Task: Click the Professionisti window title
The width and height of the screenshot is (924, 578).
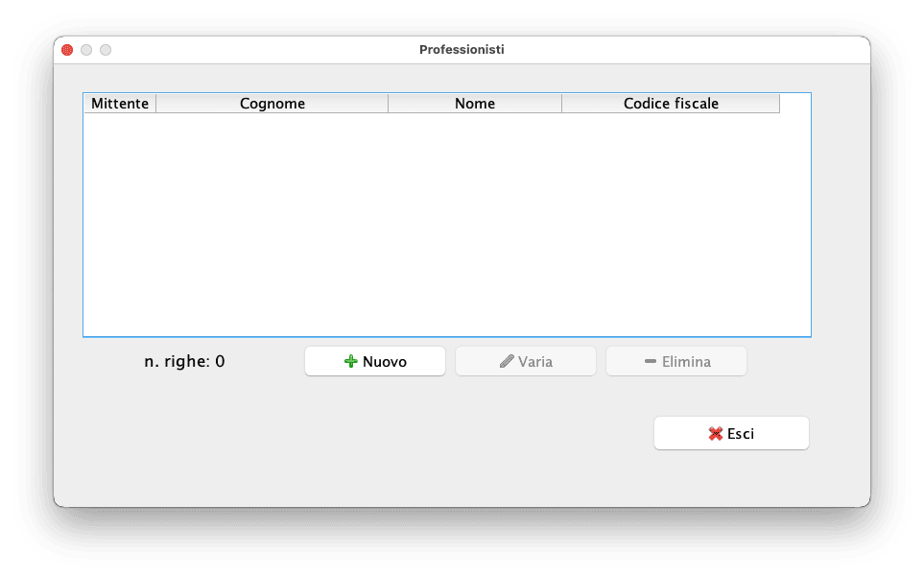Action: tap(462, 50)
